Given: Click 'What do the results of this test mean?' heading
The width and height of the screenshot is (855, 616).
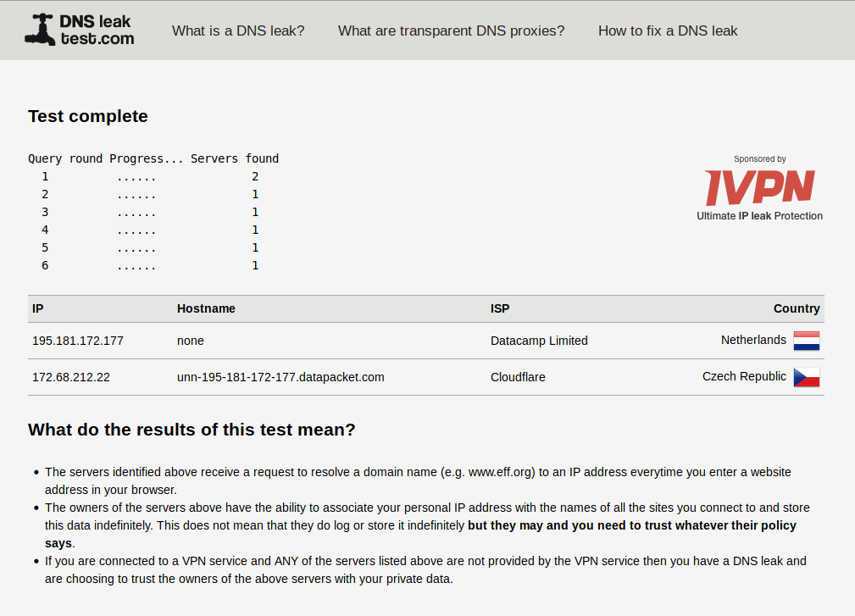Looking at the screenshot, I should 192,430.
